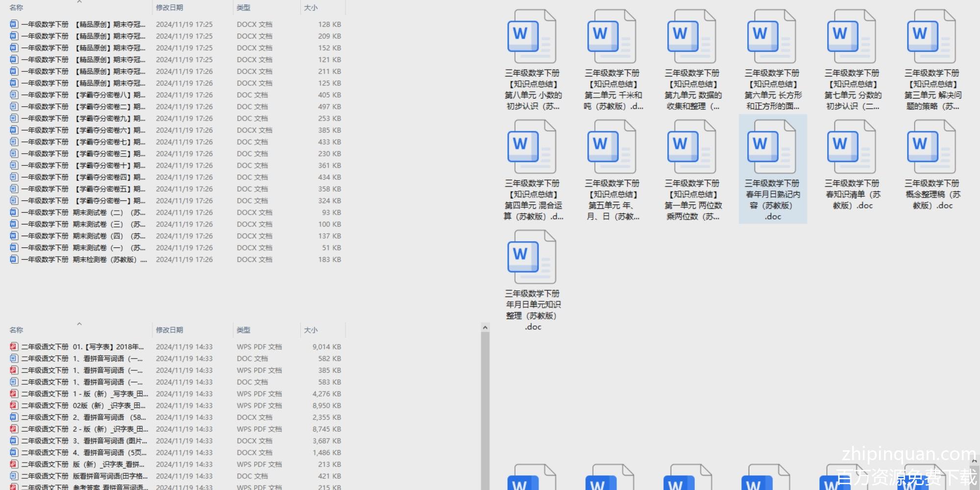This screenshot has width=980, height=490.
Task: Sort 一年级数学 list by 修改日期 column header
Action: click(x=170, y=8)
